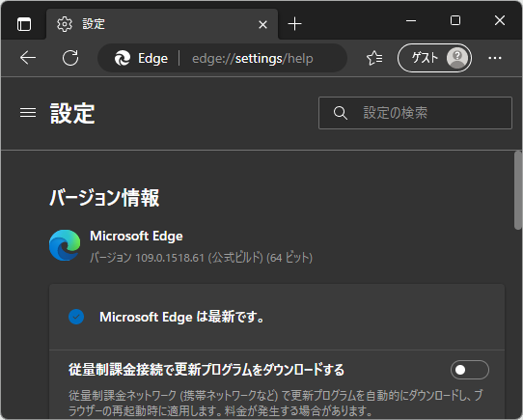This screenshot has height=420, width=523.
Task: Click the Microsoft Edge logo in バージョン情報
Action: tap(65, 245)
